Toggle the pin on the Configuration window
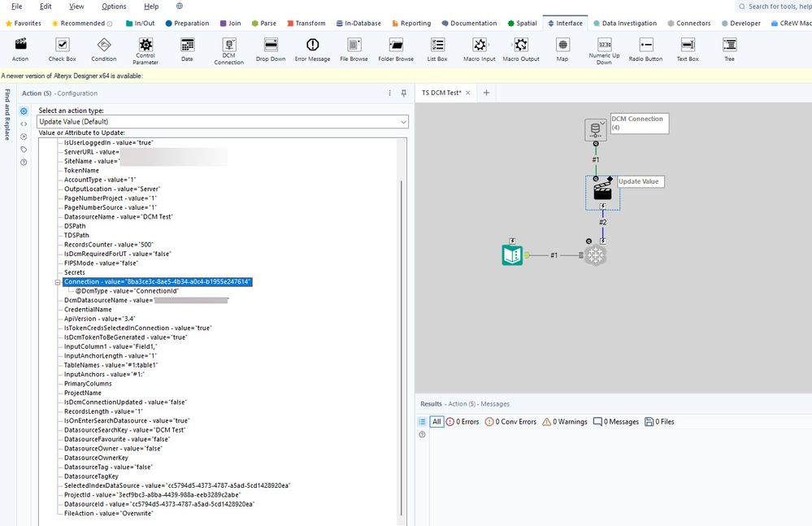 (x=404, y=93)
